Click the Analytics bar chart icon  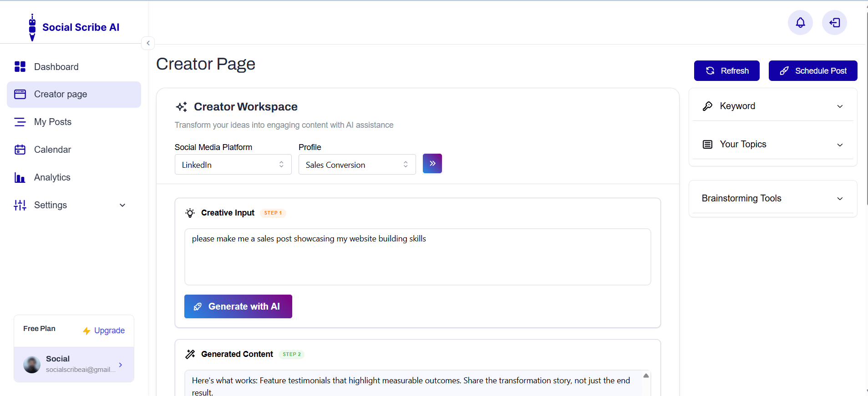[20, 177]
